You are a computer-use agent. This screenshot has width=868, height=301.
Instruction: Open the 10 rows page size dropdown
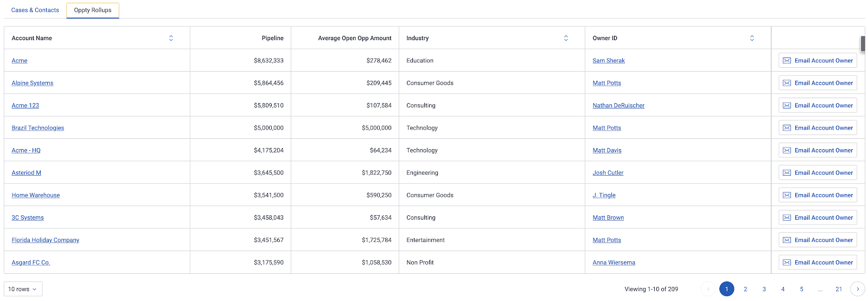point(23,289)
